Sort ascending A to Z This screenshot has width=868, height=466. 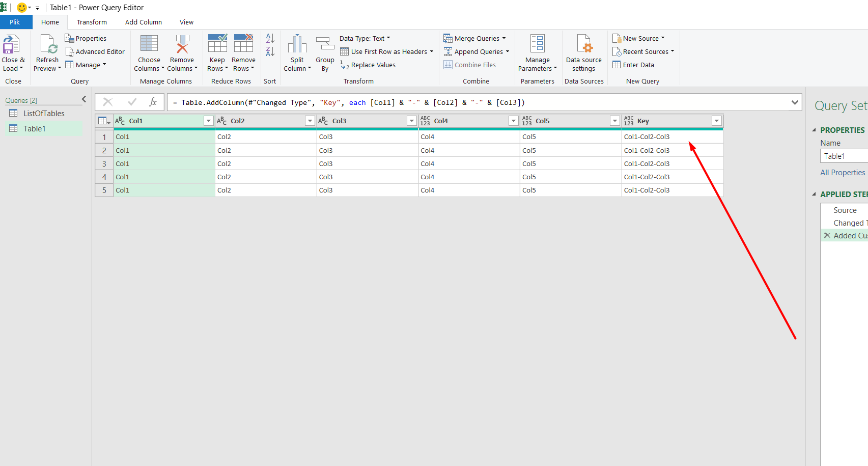[270, 38]
